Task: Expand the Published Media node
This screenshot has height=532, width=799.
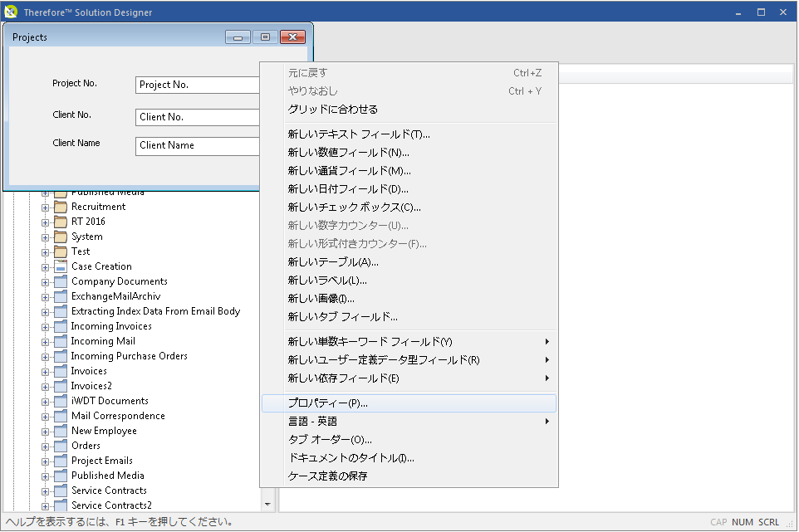Action: 46,476
